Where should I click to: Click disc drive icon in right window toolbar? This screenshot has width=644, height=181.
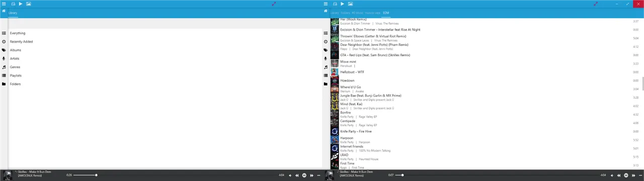[x=335, y=4]
